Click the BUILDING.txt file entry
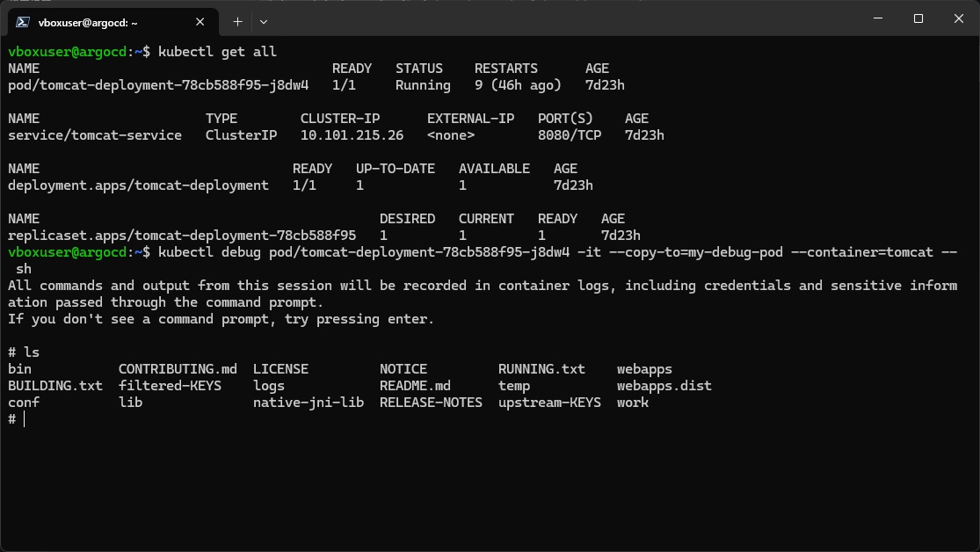Screen dimensions: 980x552 (x=55, y=386)
